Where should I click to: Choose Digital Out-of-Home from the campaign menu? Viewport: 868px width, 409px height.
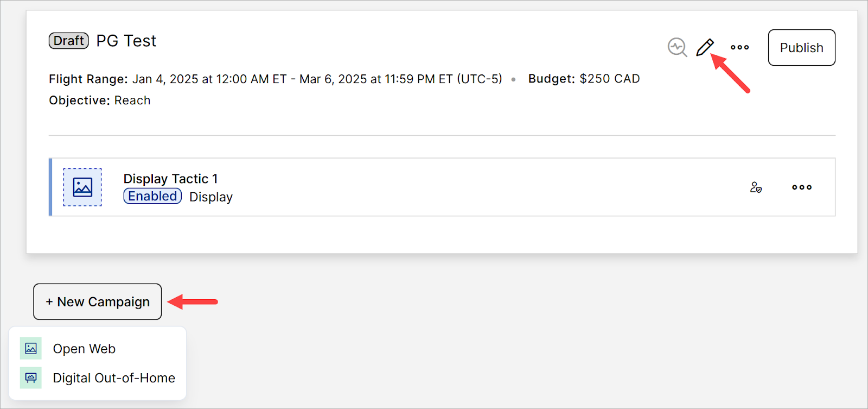pyautogui.click(x=114, y=378)
